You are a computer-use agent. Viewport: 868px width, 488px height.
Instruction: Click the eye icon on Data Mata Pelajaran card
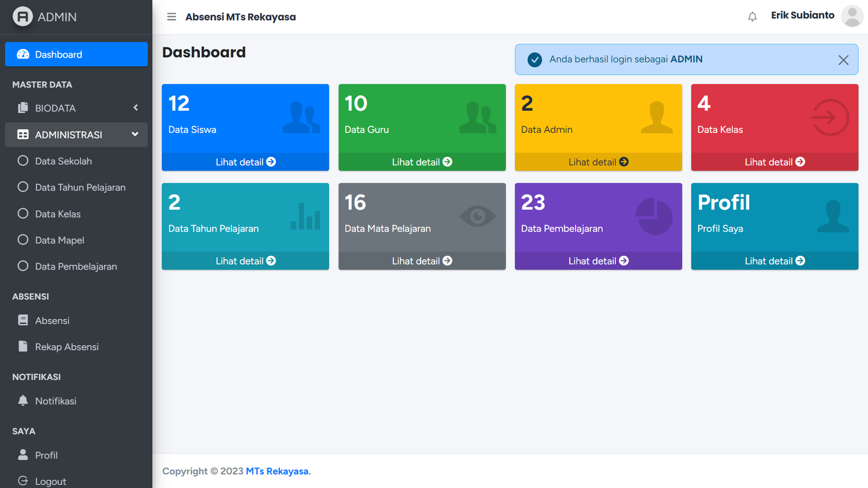[477, 217]
